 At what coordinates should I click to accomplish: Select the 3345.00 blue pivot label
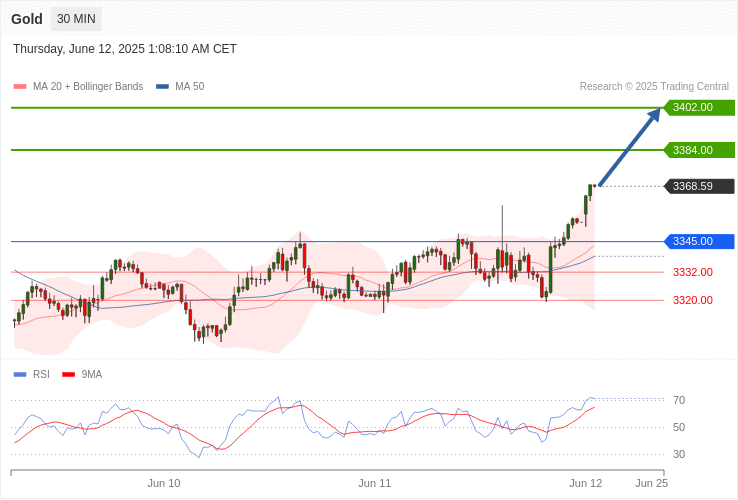point(699,242)
